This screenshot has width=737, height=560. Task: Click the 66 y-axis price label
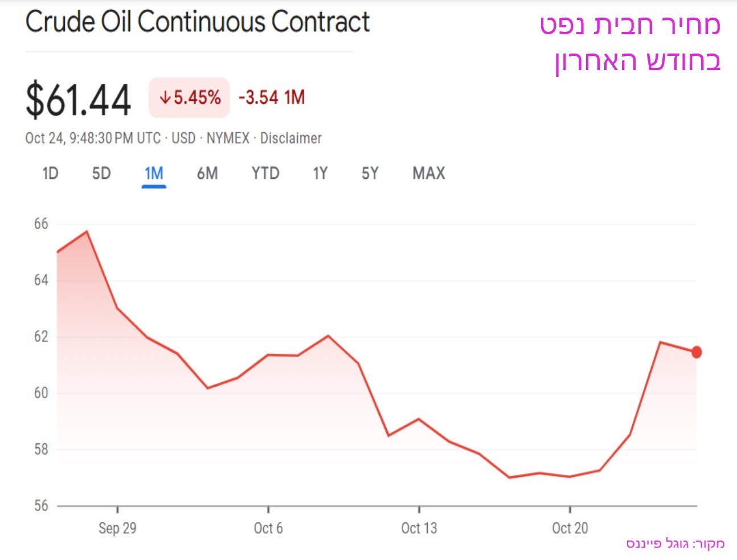click(x=41, y=224)
